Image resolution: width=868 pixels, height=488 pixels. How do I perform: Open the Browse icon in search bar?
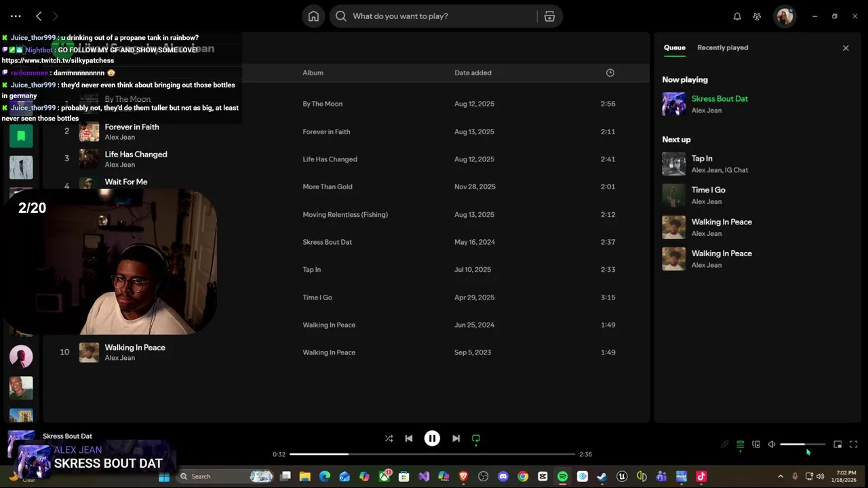[x=549, y=16]
